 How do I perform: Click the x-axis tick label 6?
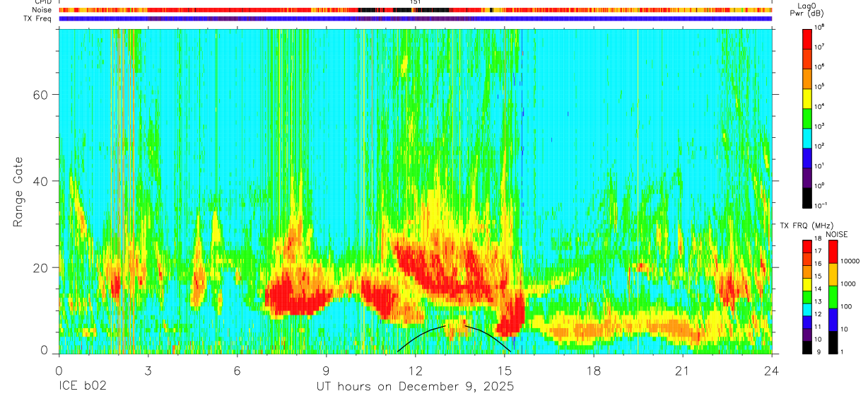(237, 370)
